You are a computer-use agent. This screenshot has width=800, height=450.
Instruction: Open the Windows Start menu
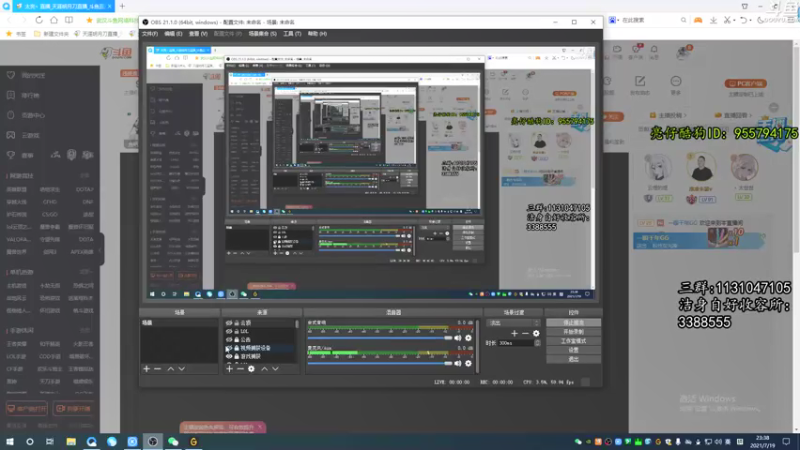coord(10,441)
